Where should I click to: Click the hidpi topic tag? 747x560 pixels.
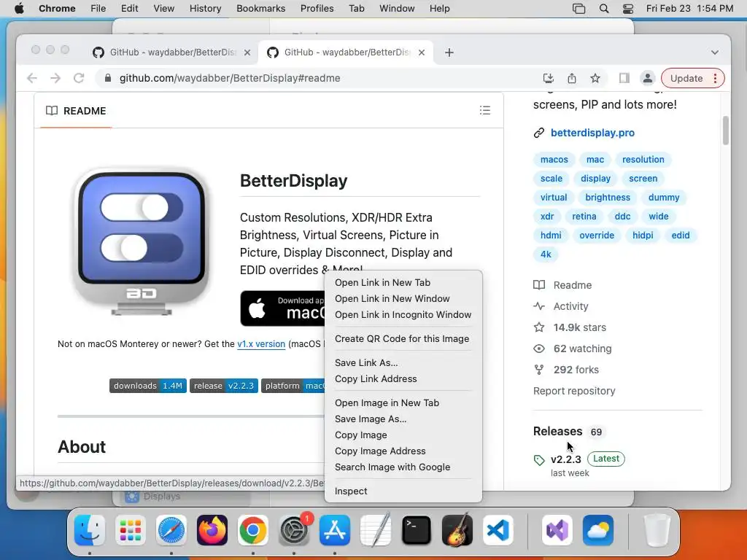[643, 236]
